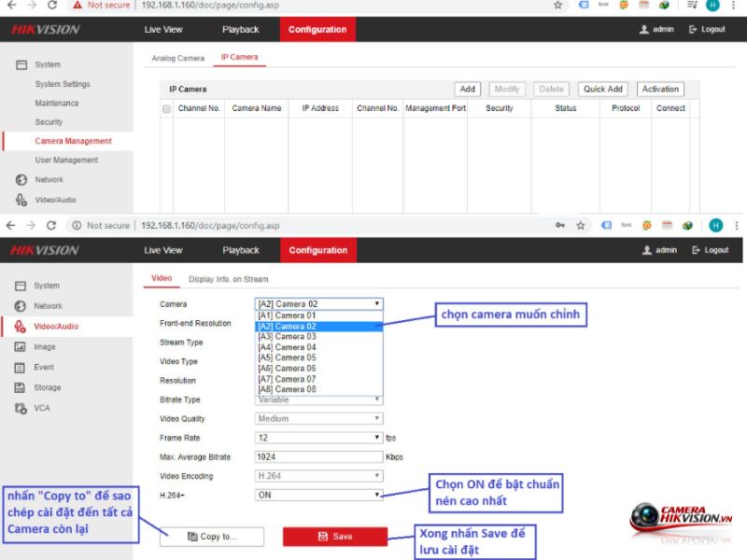Click the Logout icon in lower header

pos(696,250)
